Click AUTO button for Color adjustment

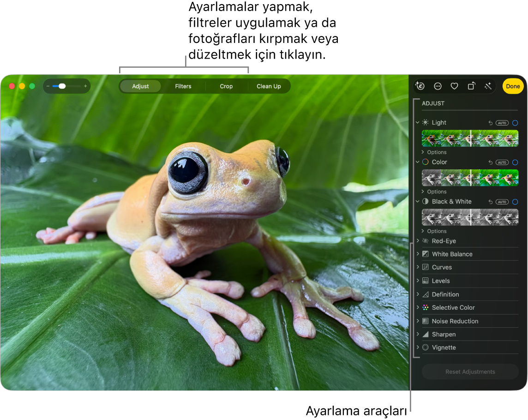tap(502, 162)
